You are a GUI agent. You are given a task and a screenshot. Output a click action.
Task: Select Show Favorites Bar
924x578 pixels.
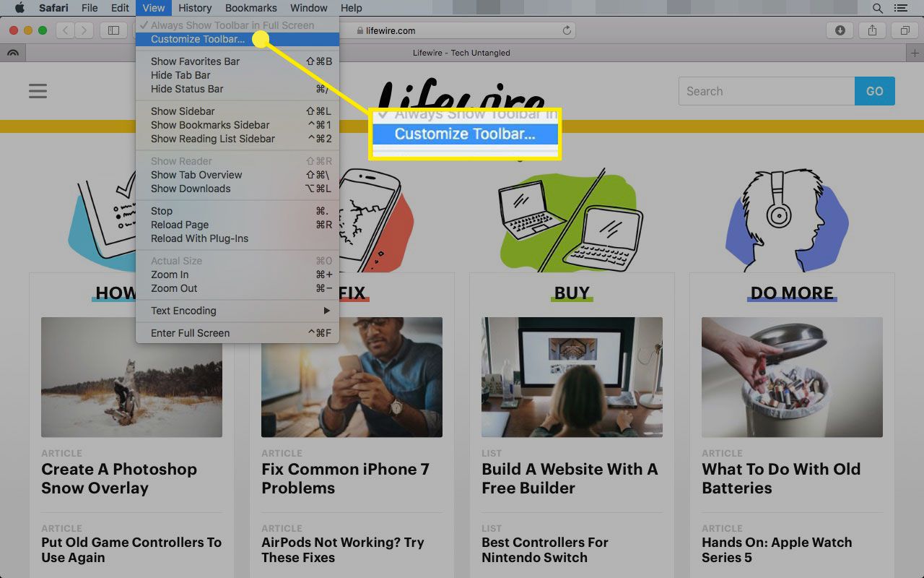pyautogui.click(x=237, y=61)
